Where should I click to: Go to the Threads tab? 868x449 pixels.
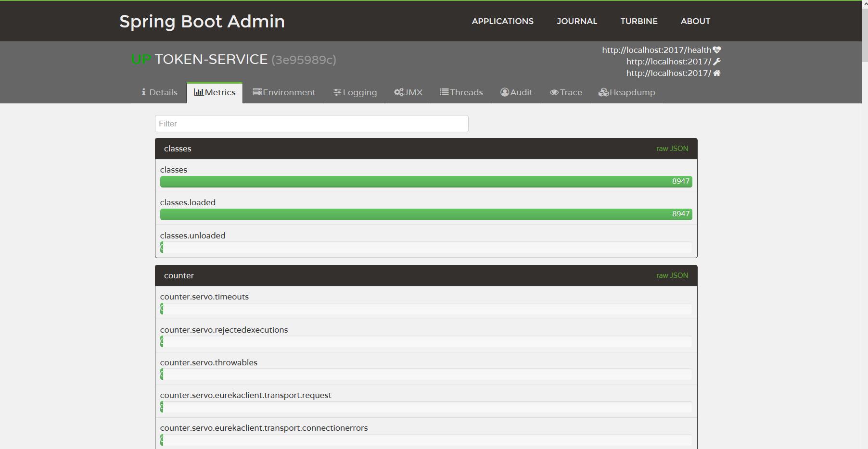(461, 92)
